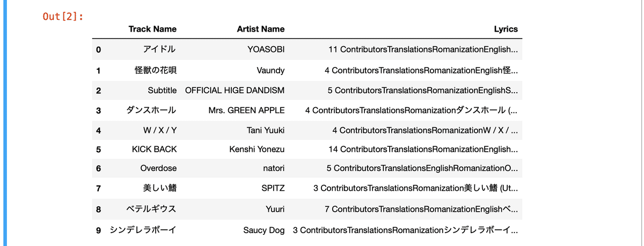The image size is (644, 246).
Task: Click the Artist Name column header
Action: 261,29
